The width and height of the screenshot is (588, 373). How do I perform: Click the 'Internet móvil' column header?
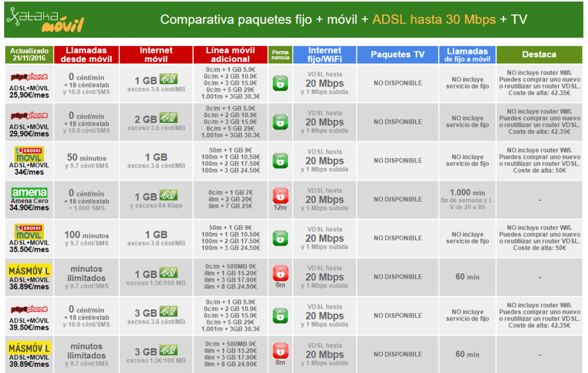point(156,55)
